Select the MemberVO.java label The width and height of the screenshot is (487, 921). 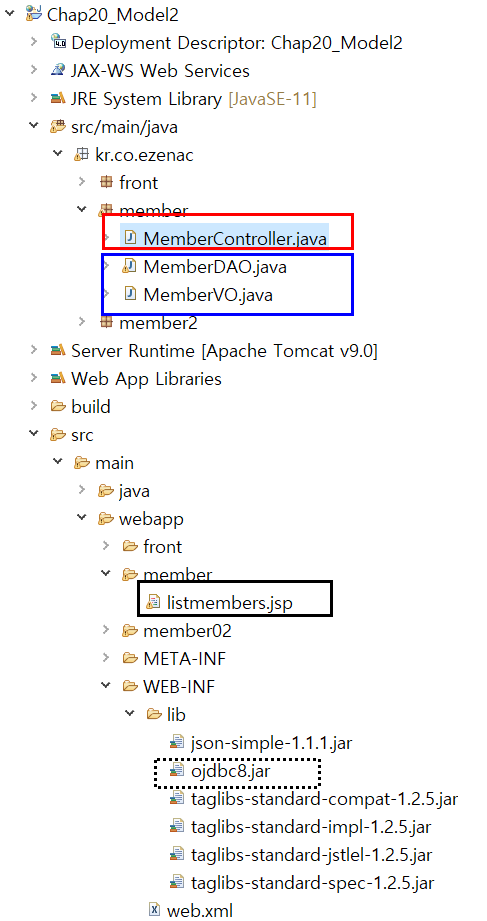208,294
